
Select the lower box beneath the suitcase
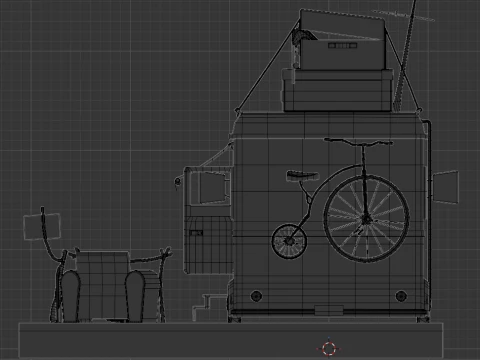[x=338, y=90]
